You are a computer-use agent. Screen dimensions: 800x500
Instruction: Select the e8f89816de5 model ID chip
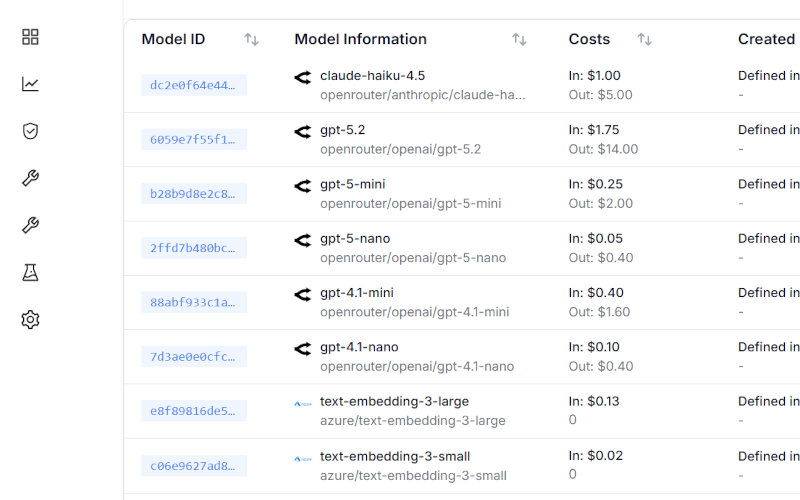(x=193, y=411)
